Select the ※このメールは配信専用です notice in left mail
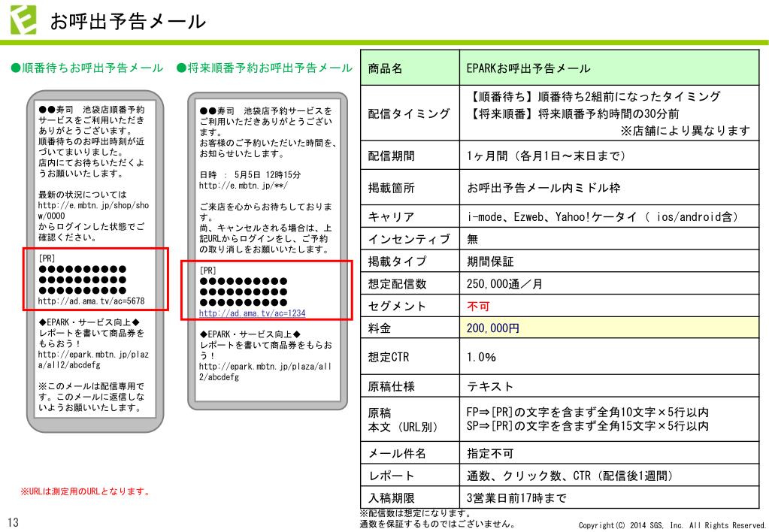The width and height of the screenshot is (769, 532). (x=91, y=397)
